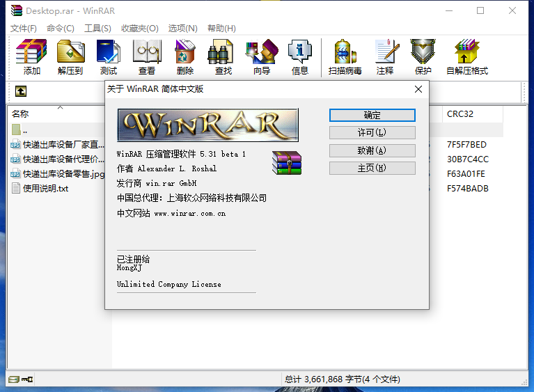Click the status bar total 3,661,868 字节 text

pyautogui.click(x=343, y=379)
